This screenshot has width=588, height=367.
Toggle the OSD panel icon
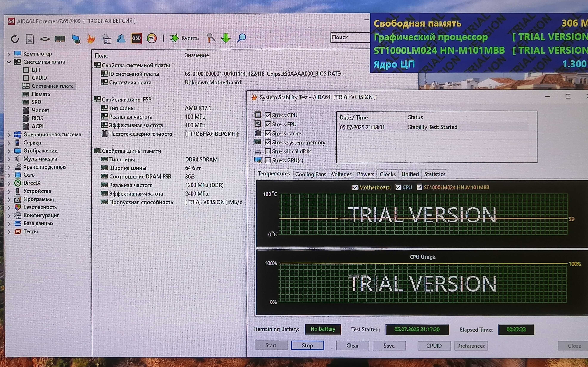(x=136, y=38)
